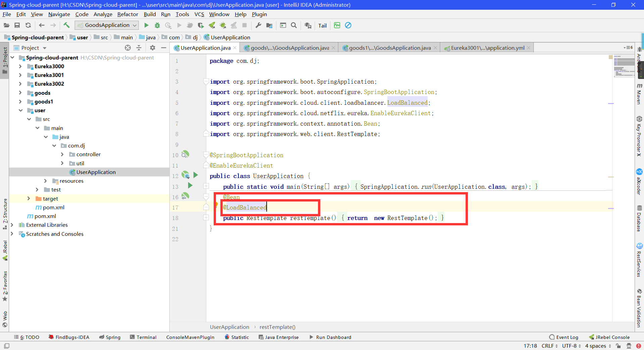The height and width of the screenshot is (350, 644).
Task: Click the Back navigation arrow
Action: [x=42, y=25]
